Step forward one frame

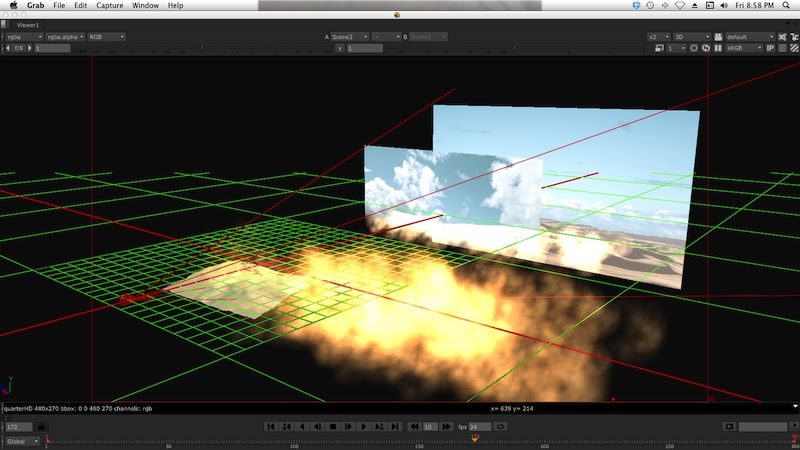point(348,427)
